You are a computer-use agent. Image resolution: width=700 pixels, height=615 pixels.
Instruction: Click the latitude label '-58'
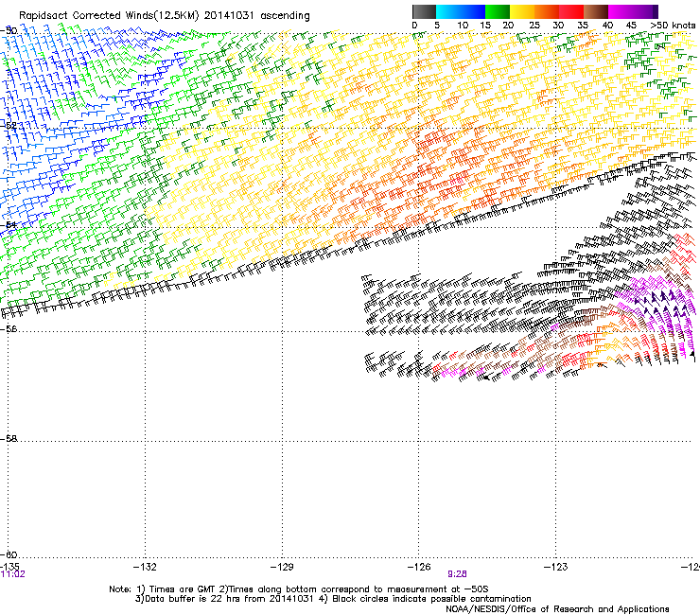click(x=9, y=439)
